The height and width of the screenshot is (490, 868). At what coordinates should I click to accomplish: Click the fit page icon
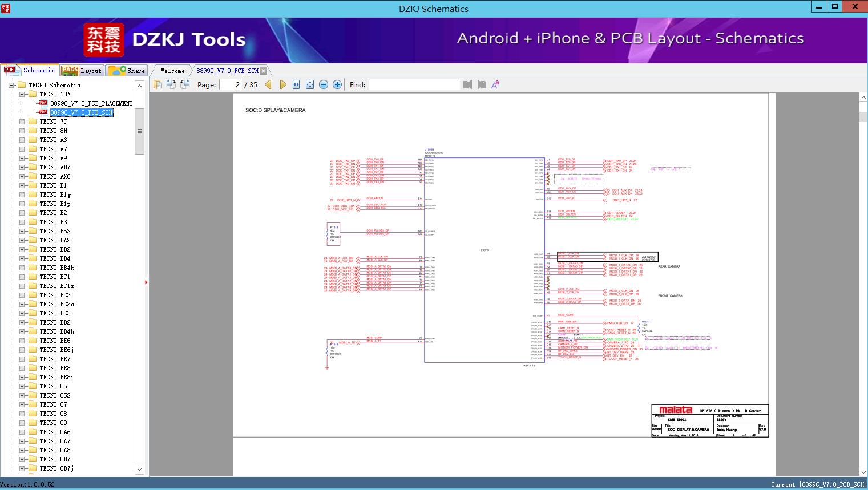pos(310,84)
